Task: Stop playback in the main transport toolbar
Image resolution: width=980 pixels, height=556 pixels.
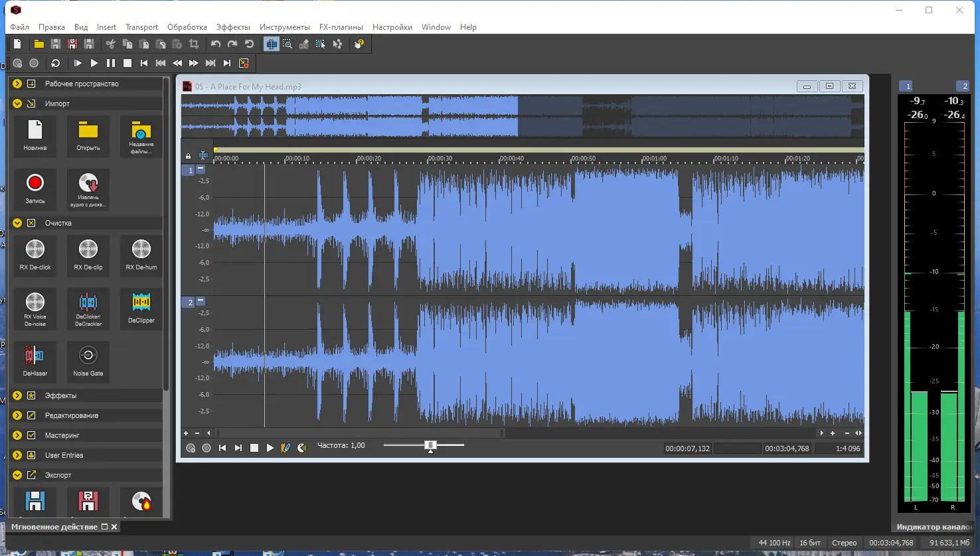Action: [x=127, y=63]
